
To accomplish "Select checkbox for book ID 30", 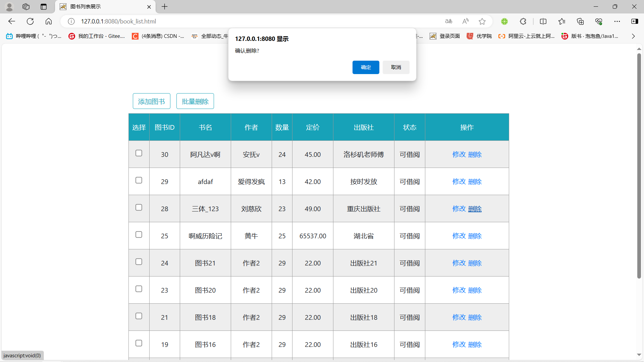I will pos(139,153).
